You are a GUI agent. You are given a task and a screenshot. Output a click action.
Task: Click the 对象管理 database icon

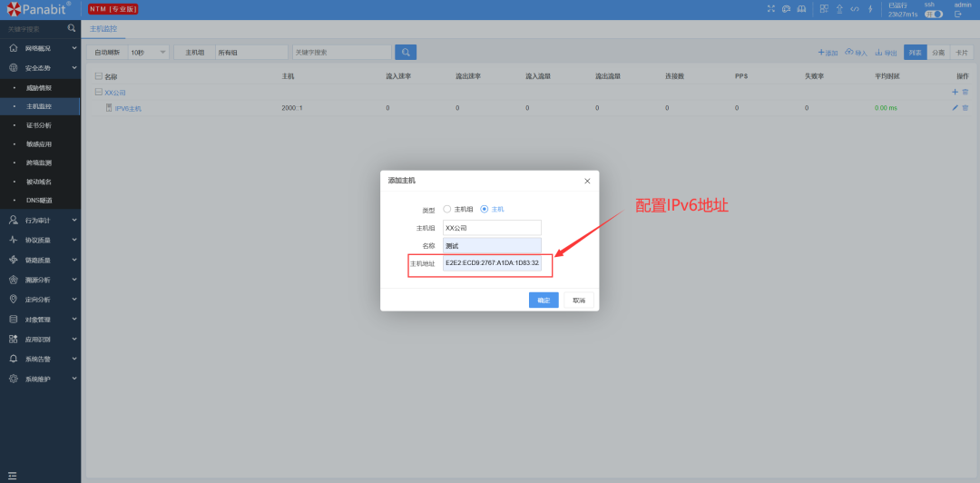click(13, 319)
